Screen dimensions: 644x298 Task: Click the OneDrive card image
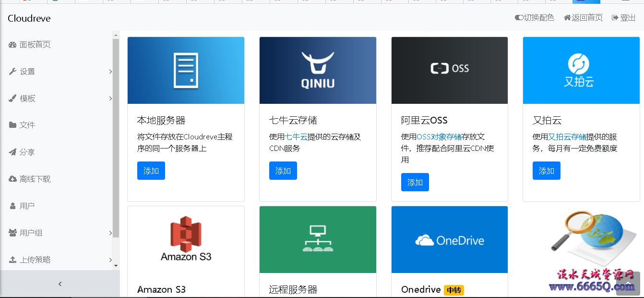click(x=450, y=239)
